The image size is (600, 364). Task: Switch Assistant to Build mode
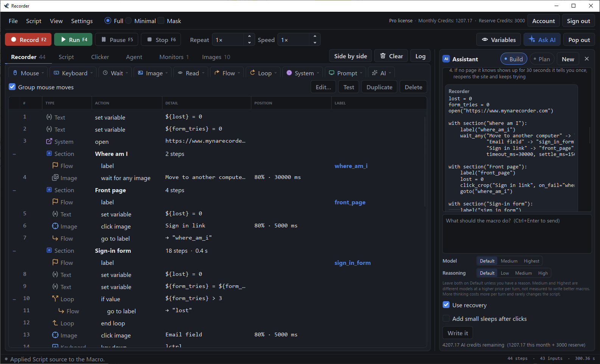click(x=514, y=59)
